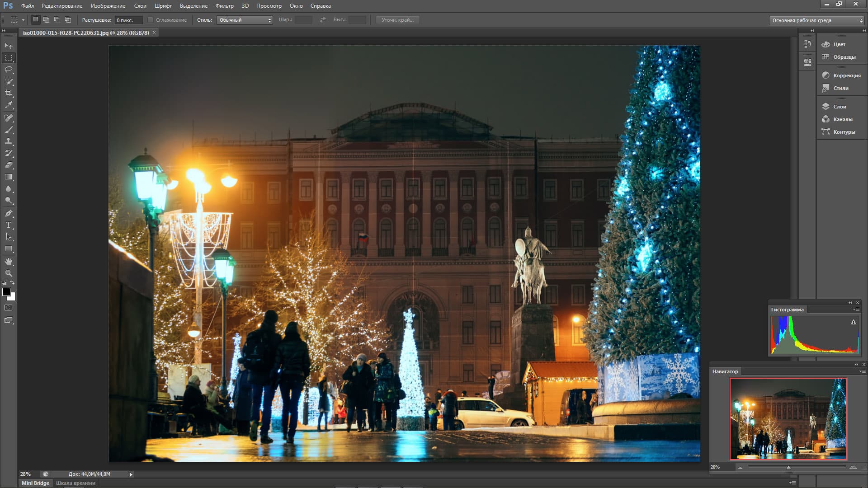This screenshot has height=488, width=868.
Task: Open the Основная рабочая среда workspace dropdown
Action: (x=816, y=20)
